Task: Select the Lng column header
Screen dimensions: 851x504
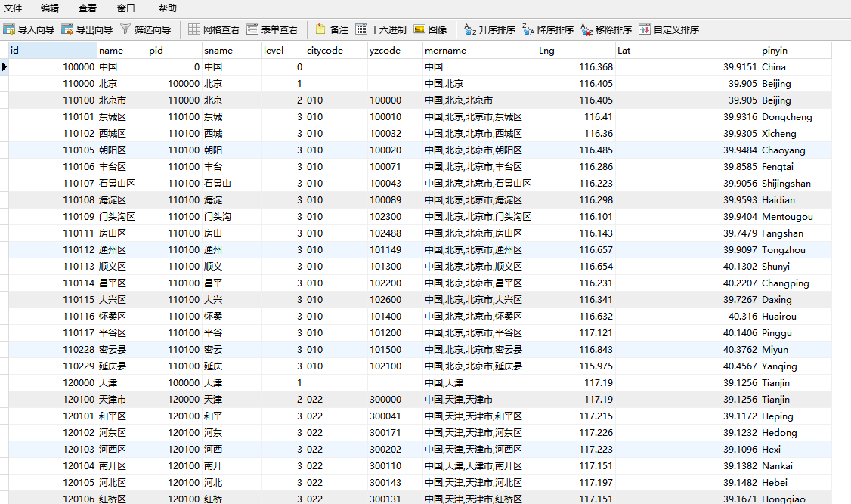Action: pos(577,51)
